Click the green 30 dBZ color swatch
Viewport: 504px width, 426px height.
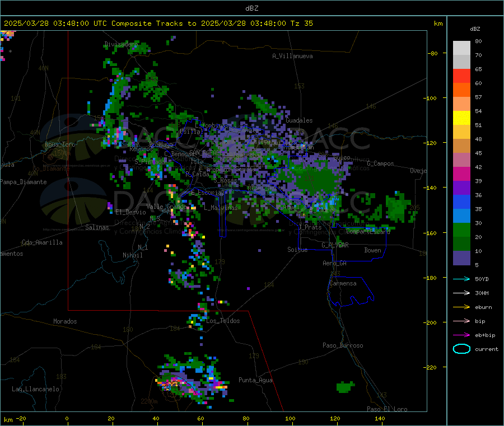click(x=461, y=230)
